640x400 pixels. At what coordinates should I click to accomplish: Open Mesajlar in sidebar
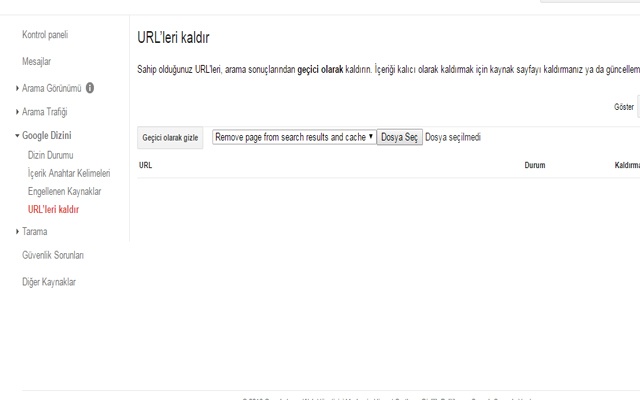pos(36,62)
